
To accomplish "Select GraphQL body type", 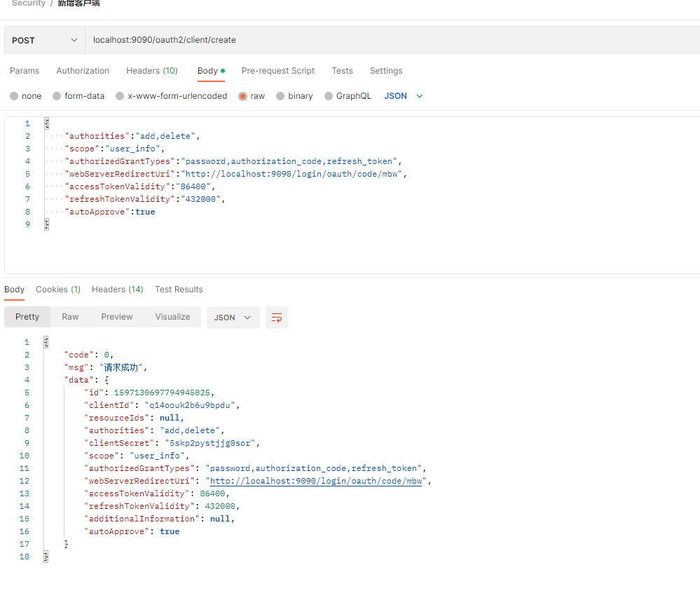I will coord(329,96).
